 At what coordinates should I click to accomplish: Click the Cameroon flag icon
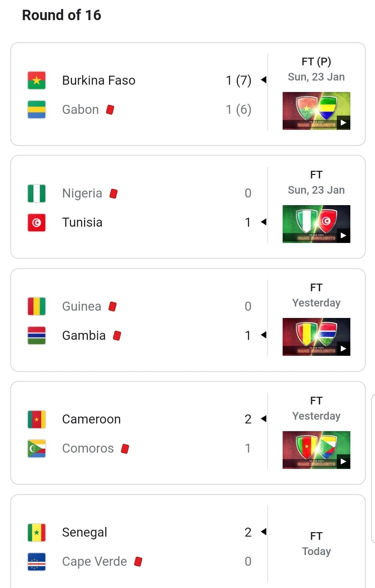36,419
